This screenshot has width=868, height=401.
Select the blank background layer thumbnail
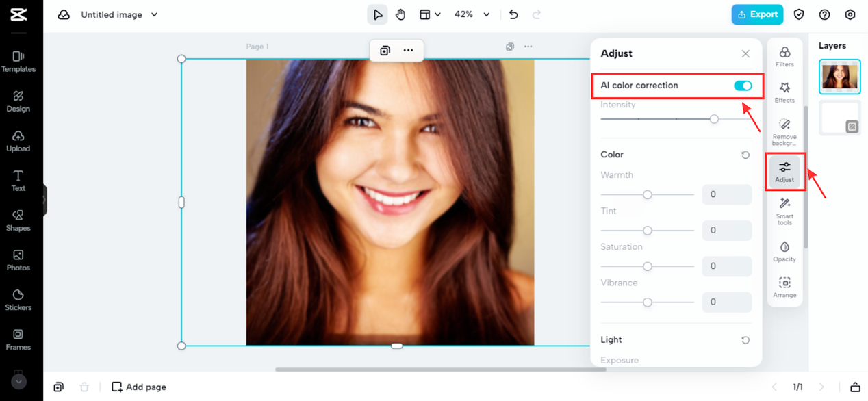pos(840,118)
